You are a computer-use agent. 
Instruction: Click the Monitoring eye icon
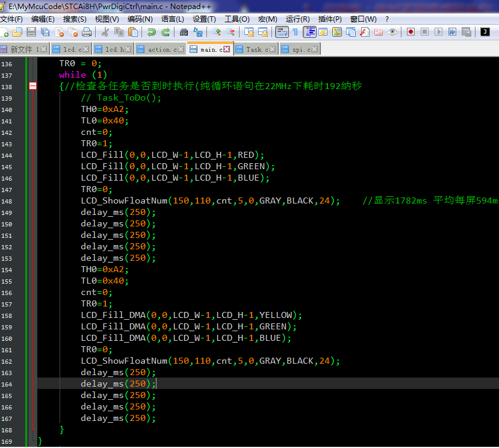[x=392, y=32]
